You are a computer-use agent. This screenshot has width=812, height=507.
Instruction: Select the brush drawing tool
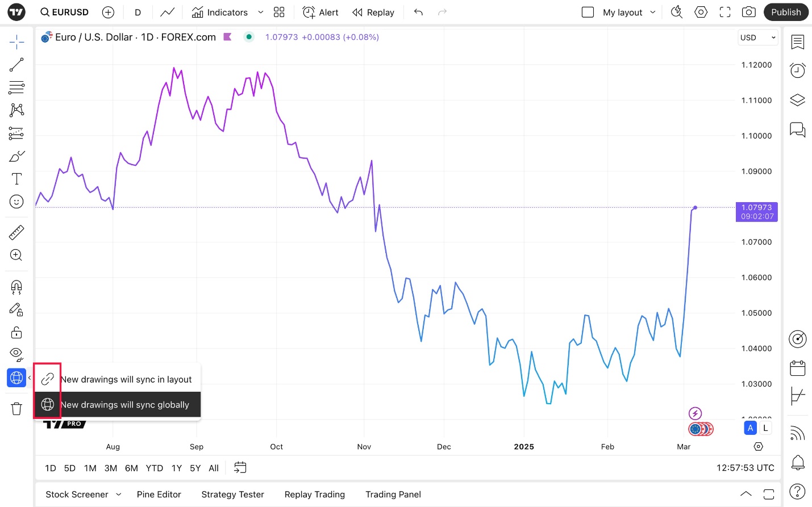[x=16, y=156]
